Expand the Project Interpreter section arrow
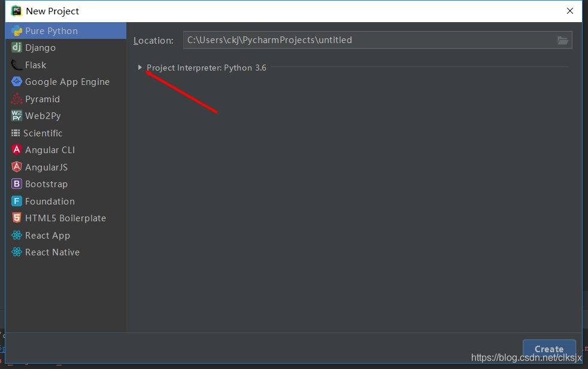This screenshot has height=369, width=588. coord(140,68)
